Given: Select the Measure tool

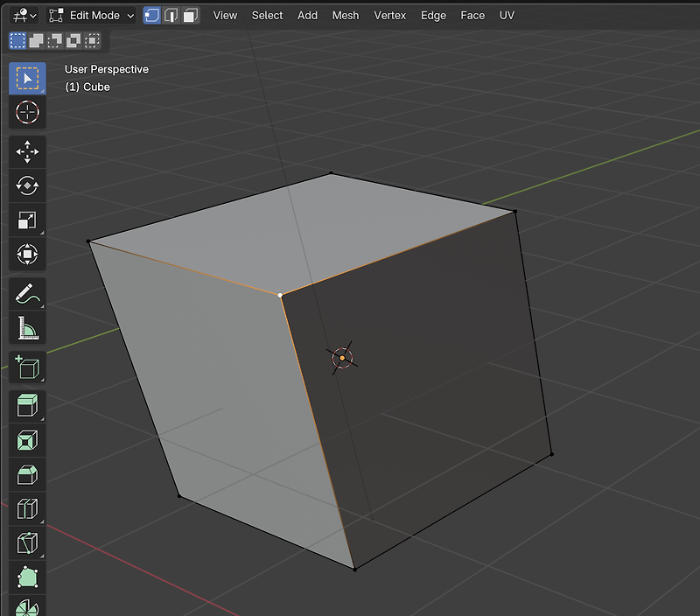Looking at the screenshot, I should click(25, 328).
